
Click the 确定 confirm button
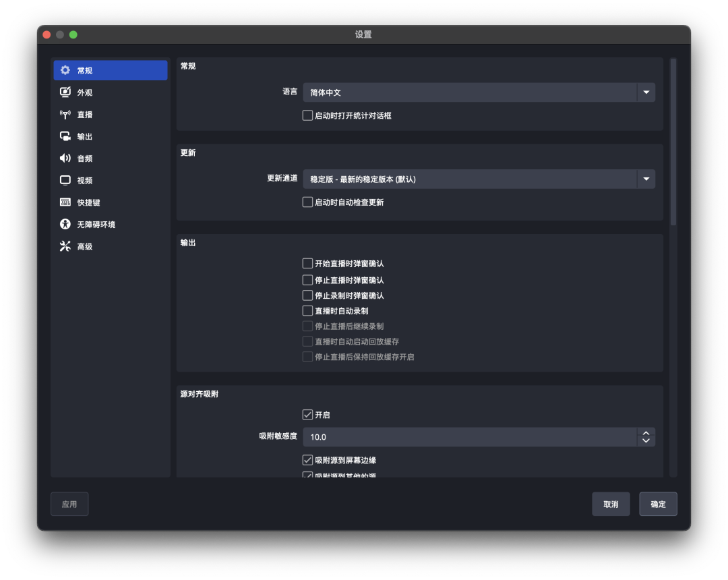tap(657, 504)
